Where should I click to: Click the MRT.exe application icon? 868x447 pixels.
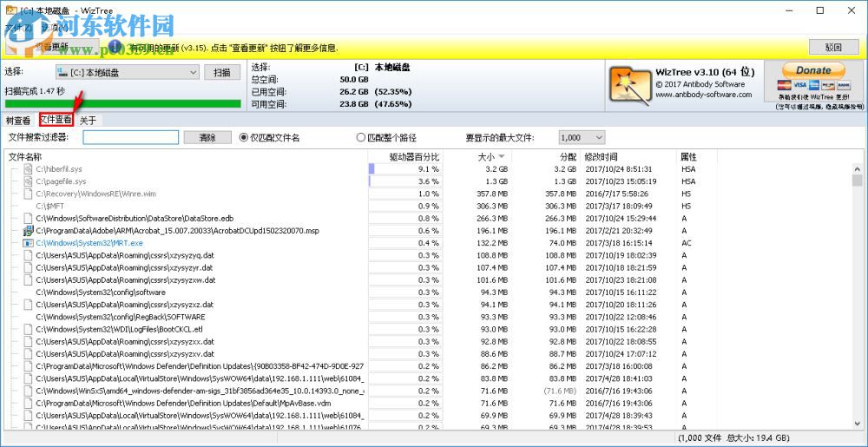pos(28,243)
